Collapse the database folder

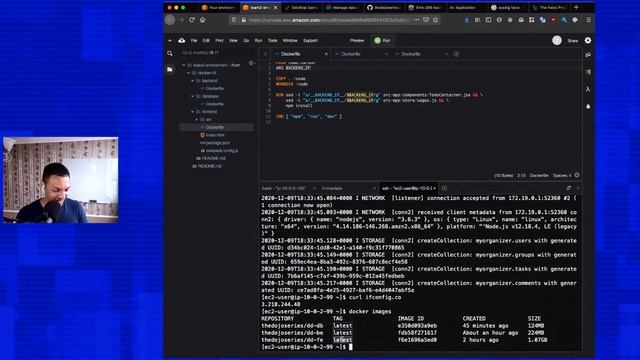point(193,96)
